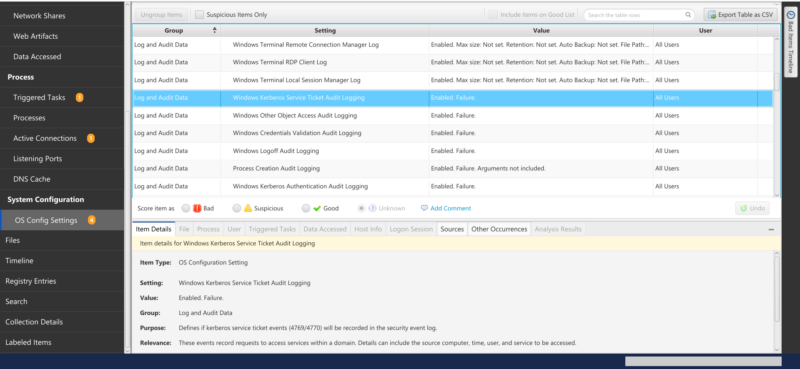Open the Other Occurrences tab
The height and width of the screenshot is (369, 800).
coord(499,229)
